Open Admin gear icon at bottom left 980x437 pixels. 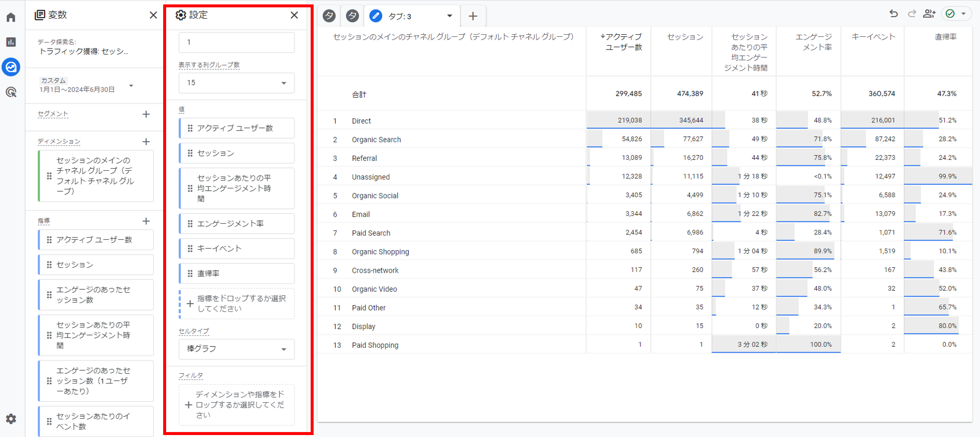[11, 419]
